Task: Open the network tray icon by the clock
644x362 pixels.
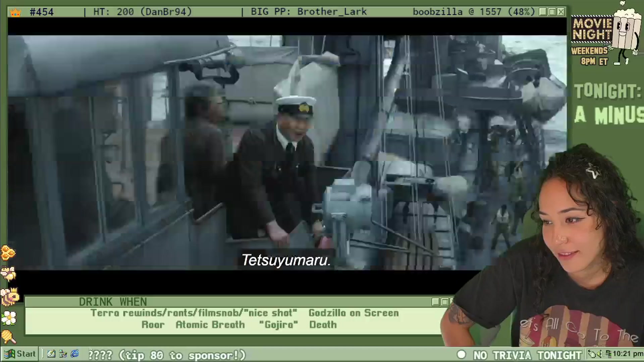Action: 608,354
